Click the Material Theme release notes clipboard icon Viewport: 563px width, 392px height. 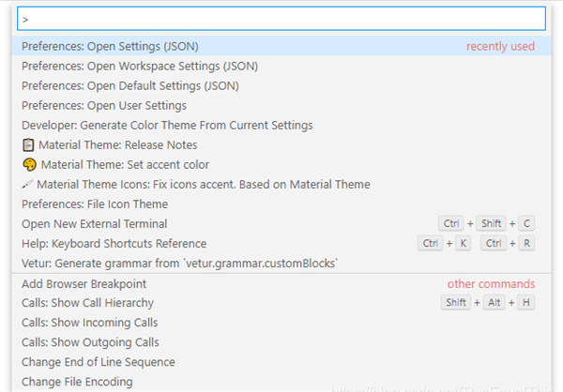[28, 144]
